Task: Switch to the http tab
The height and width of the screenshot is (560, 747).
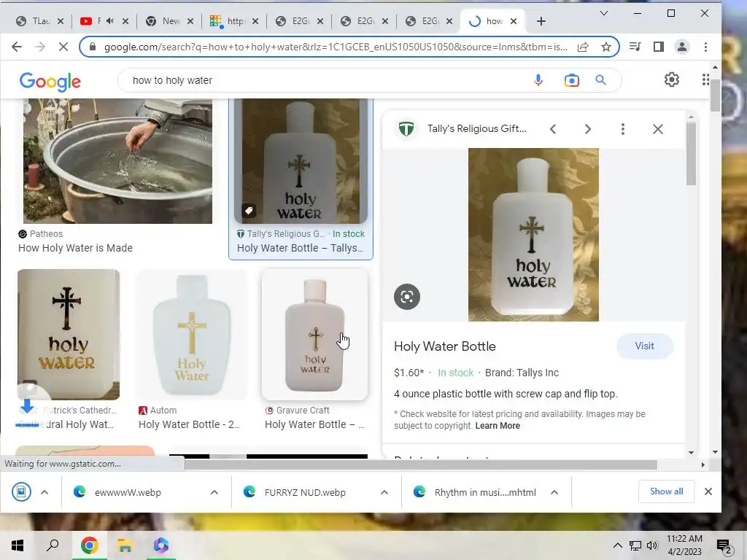Action: coord(234,21)
